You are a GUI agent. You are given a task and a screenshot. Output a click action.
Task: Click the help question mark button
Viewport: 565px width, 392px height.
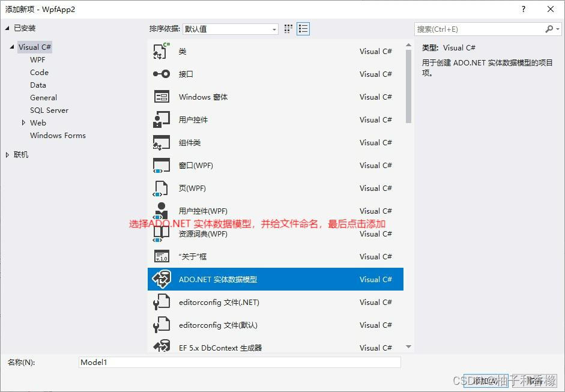[524, 10]
